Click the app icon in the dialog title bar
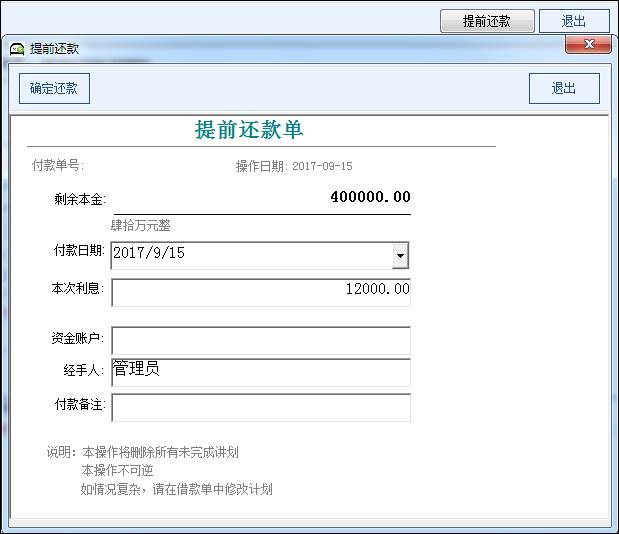This screenshot has height=534, width=619. pos(17,48)
